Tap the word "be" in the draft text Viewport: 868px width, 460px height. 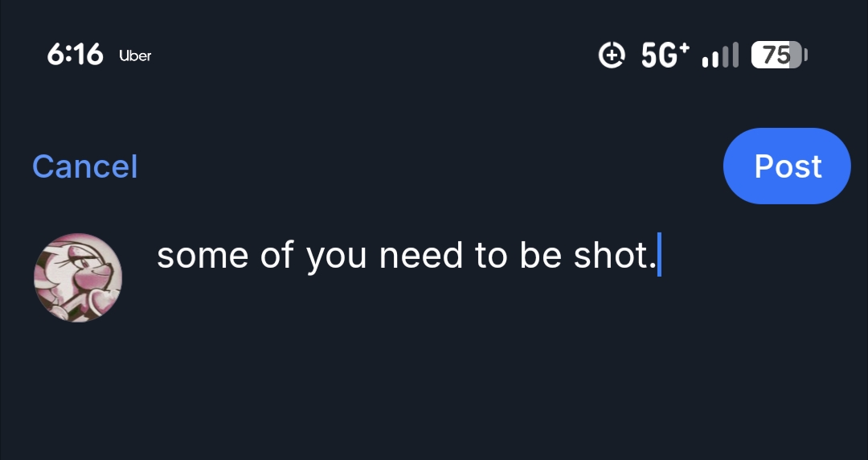pyautogui.click(x=539, y=256)
